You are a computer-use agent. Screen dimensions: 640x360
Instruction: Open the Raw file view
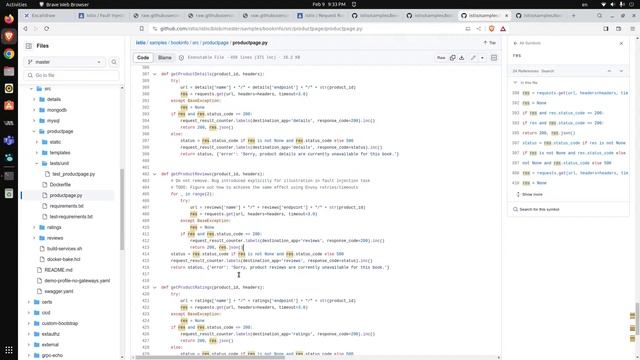pos(441,58)
